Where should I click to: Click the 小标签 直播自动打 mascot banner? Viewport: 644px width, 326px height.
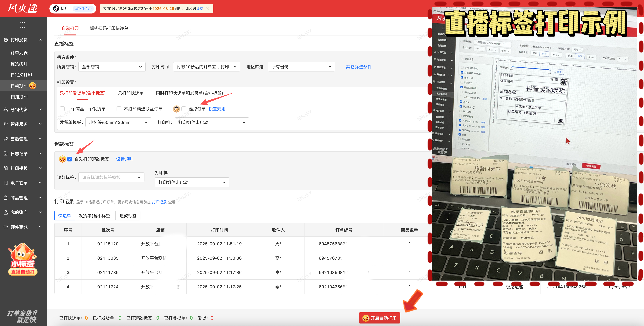[x=23, y=259]
